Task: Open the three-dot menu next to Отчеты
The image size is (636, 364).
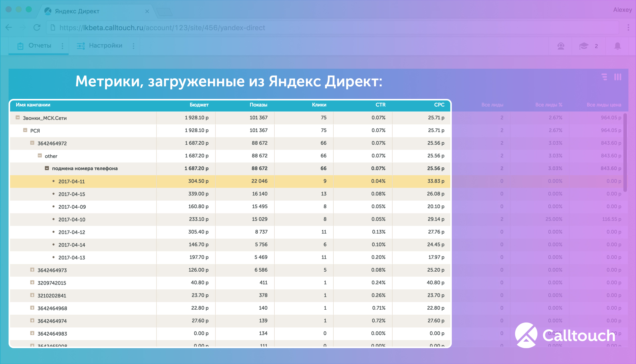Action: (x=62, y=46)
